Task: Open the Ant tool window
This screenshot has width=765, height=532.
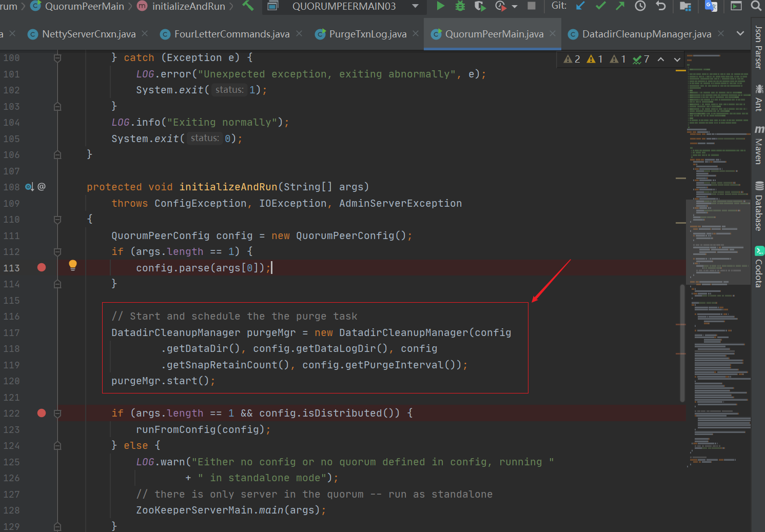Action: 758,97
